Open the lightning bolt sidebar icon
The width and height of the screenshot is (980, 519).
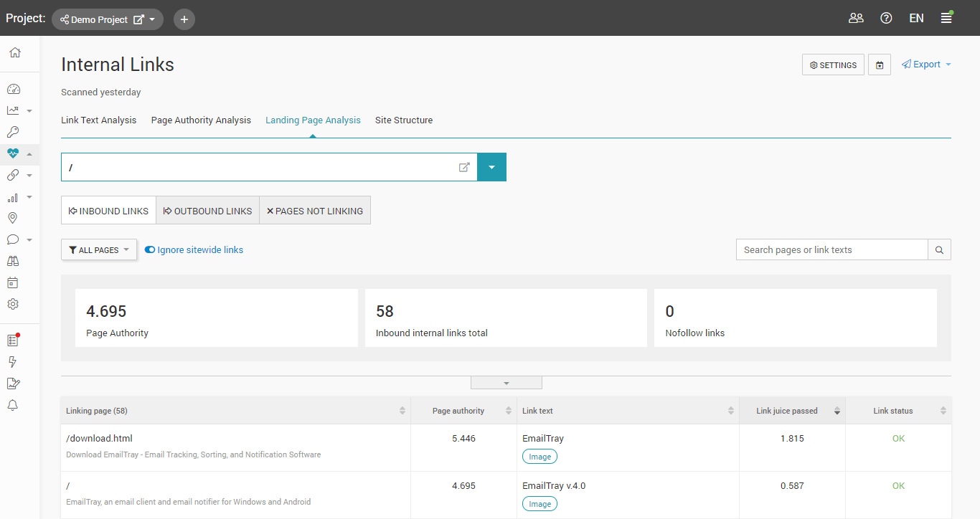tap(13, 362)
